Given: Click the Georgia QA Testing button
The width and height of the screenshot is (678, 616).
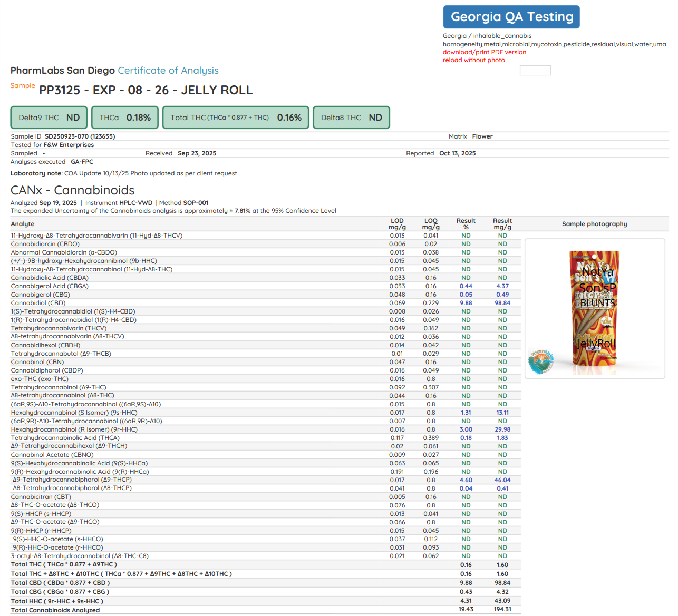Looking at the screenshot, I should click(x=511, y=17).
